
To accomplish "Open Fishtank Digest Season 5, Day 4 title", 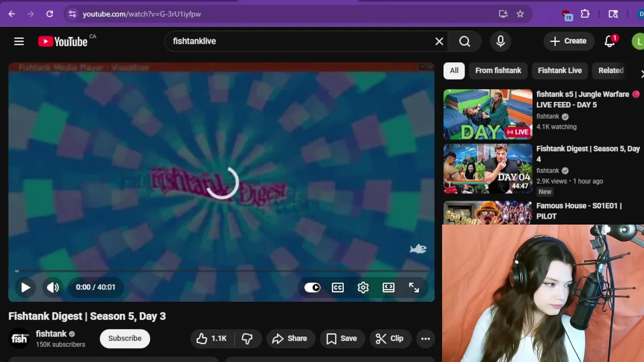I will (x=588, y=154).
